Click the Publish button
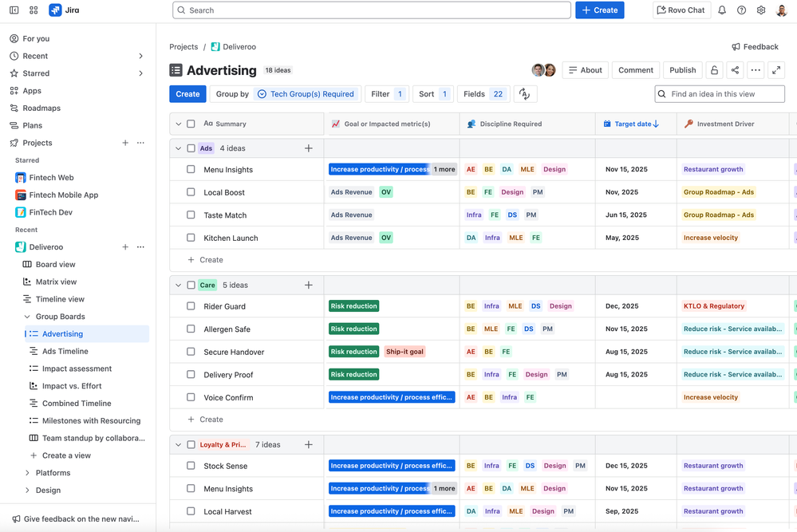The image size is (797, 532). coord(682,70)
